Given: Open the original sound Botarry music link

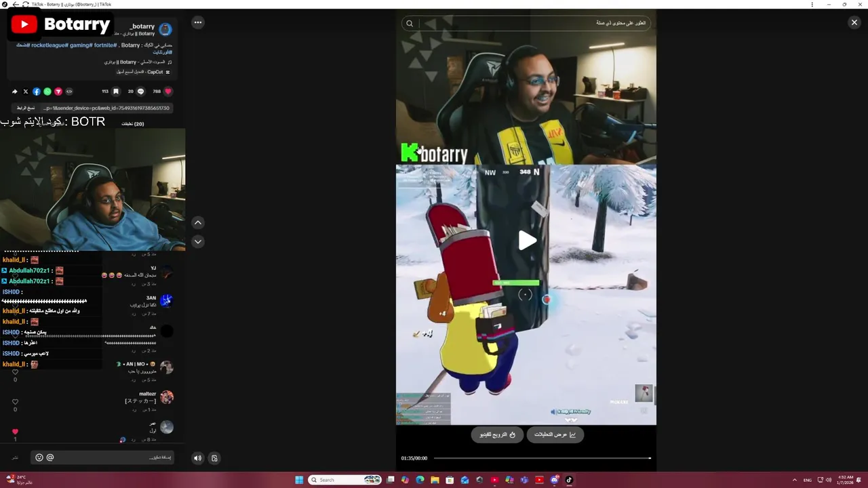Looking at the screenshot, I should coord(138,62).
